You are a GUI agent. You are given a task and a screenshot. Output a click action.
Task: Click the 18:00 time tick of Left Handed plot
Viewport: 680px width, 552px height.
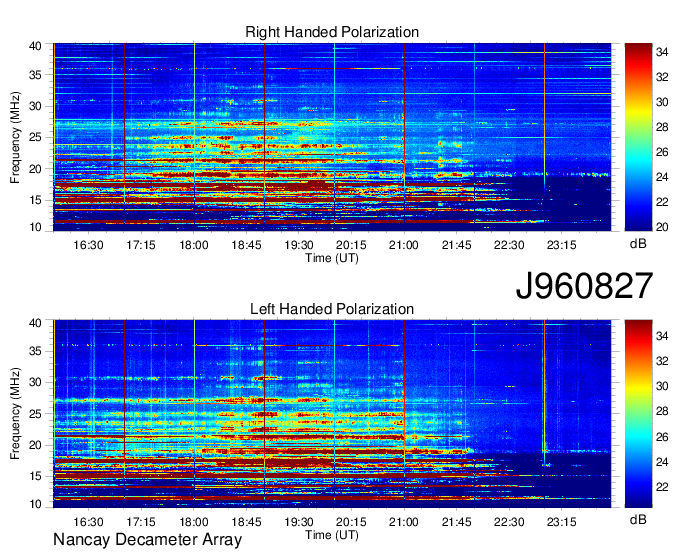coord(194,522)
